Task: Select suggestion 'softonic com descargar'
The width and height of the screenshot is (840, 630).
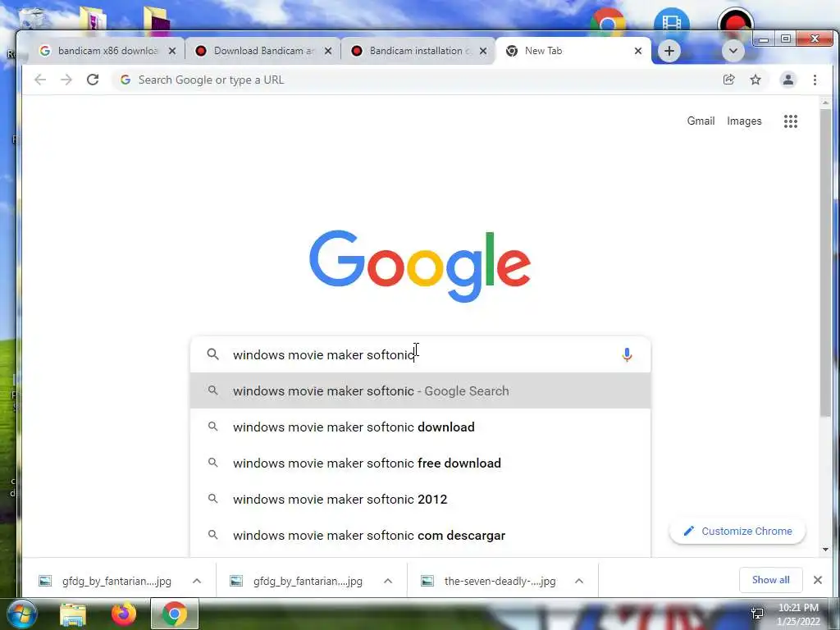Action: click(421, 535)
